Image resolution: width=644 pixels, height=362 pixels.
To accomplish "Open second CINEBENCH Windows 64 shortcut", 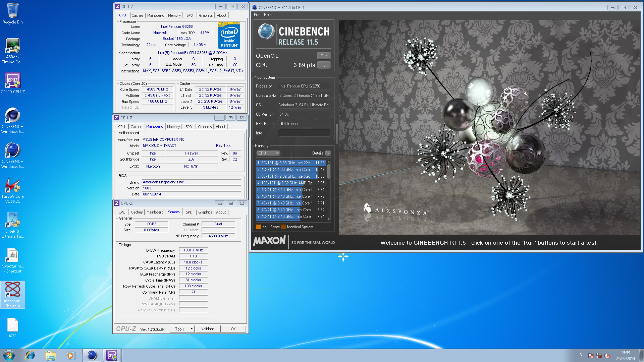I will click(12, 156).
